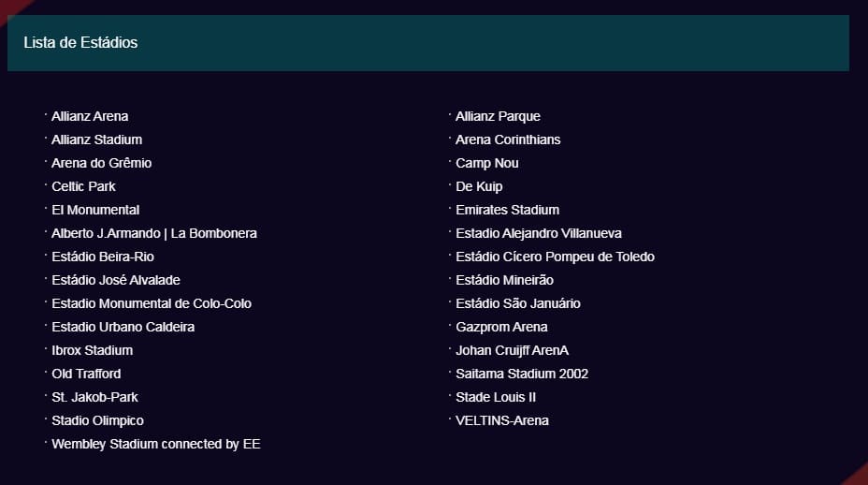This screenshot has width=868, height=485.
Task: Select the Emirates Stadium entry
Action: point(507,210)
